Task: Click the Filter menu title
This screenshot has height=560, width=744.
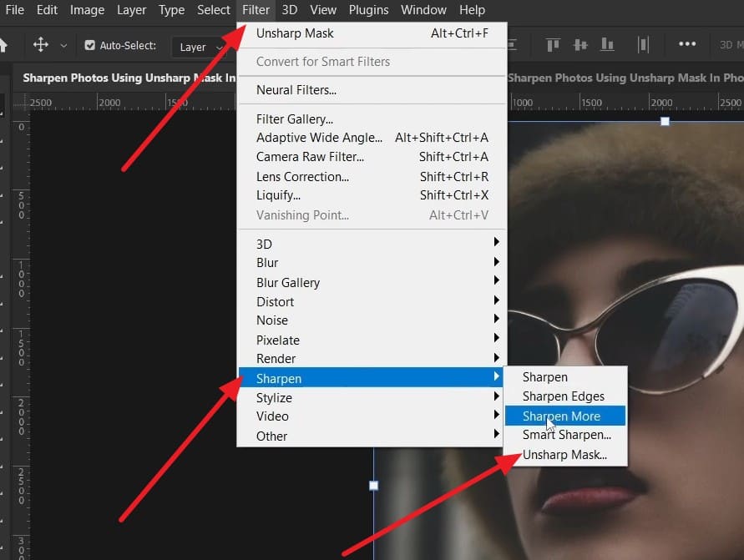Action: click(256, 10)
